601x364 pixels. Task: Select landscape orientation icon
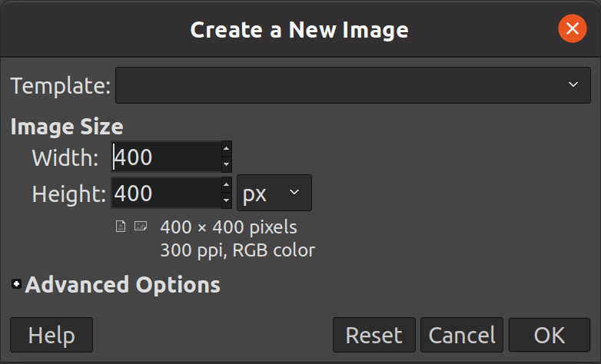[141, 226]
